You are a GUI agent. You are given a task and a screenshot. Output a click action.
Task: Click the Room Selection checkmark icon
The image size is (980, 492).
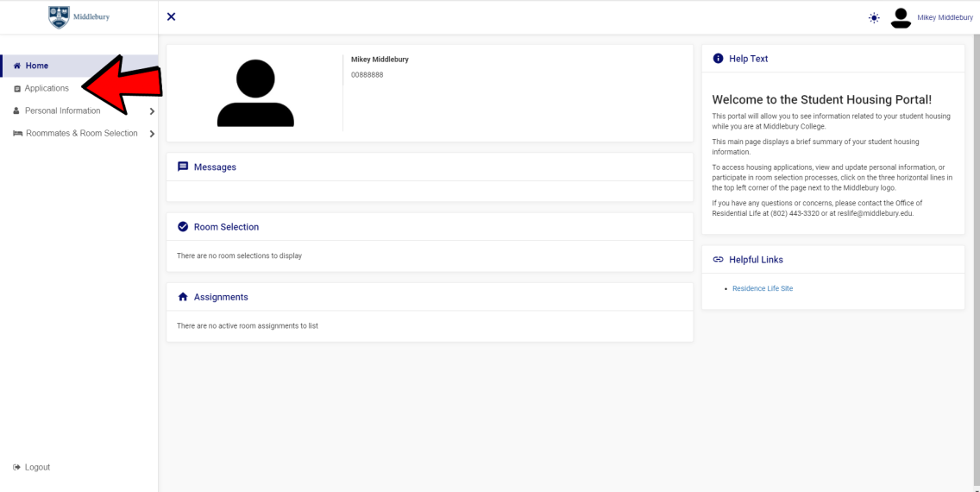pyautogui.click(x=183, y=227)
